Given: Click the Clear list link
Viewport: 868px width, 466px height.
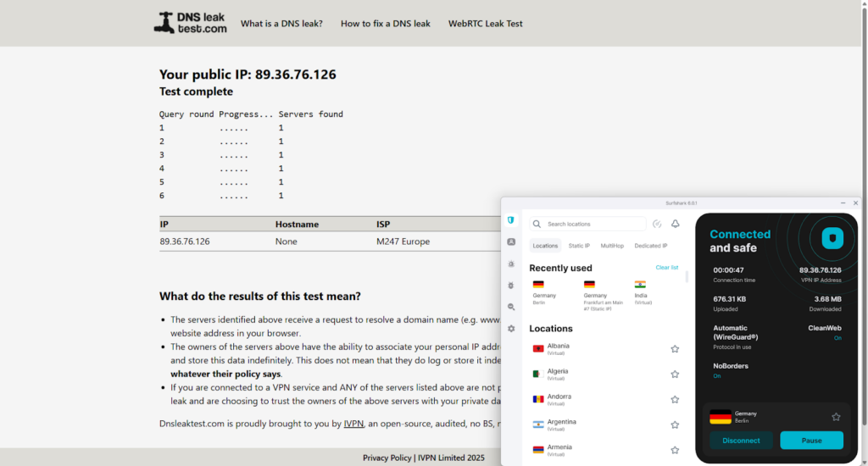Looking at the screenshot, I should tap(666, 267).
